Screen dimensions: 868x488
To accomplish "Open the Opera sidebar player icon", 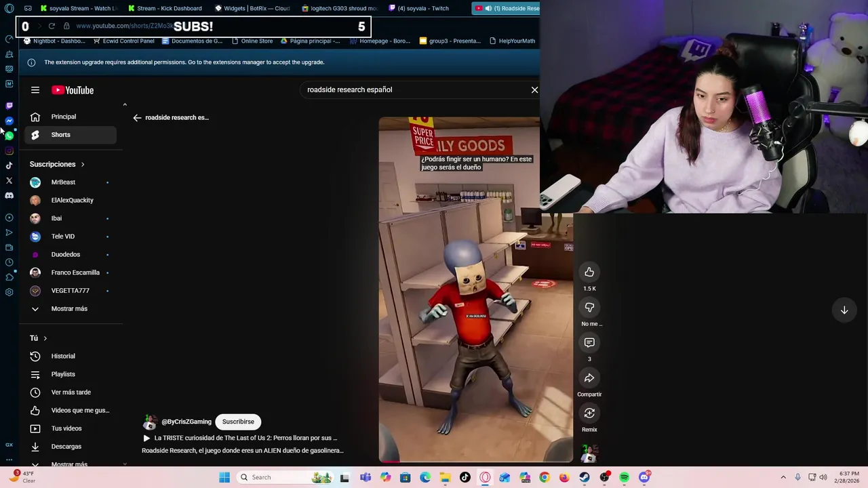I will [x=9, y=218].
